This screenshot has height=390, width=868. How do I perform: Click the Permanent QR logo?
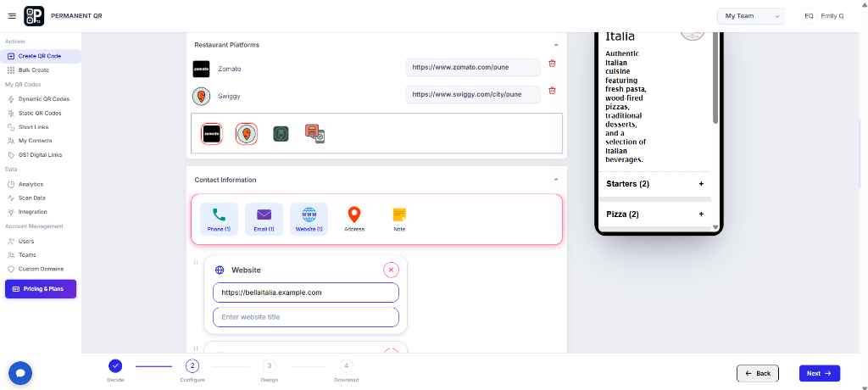click(34, 16)
